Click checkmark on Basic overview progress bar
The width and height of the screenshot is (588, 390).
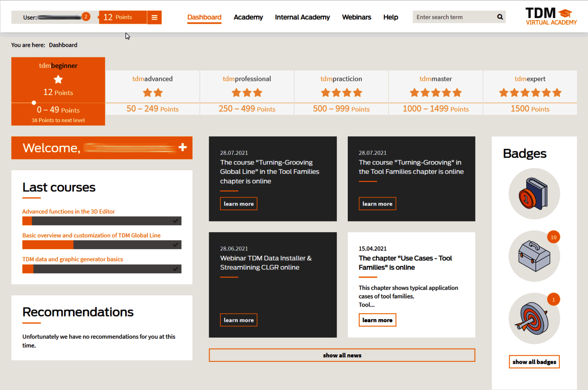175,245
